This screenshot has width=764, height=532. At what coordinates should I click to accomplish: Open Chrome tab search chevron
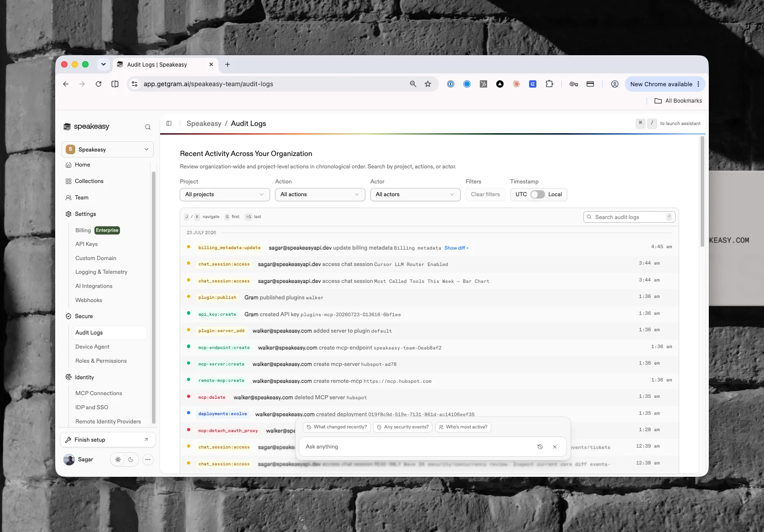point(104,64)
